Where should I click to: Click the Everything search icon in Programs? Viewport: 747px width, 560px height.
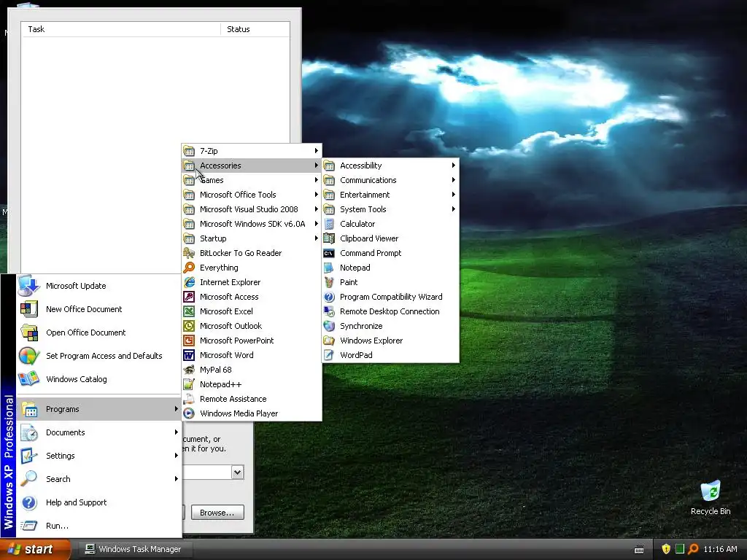(189, 268)
